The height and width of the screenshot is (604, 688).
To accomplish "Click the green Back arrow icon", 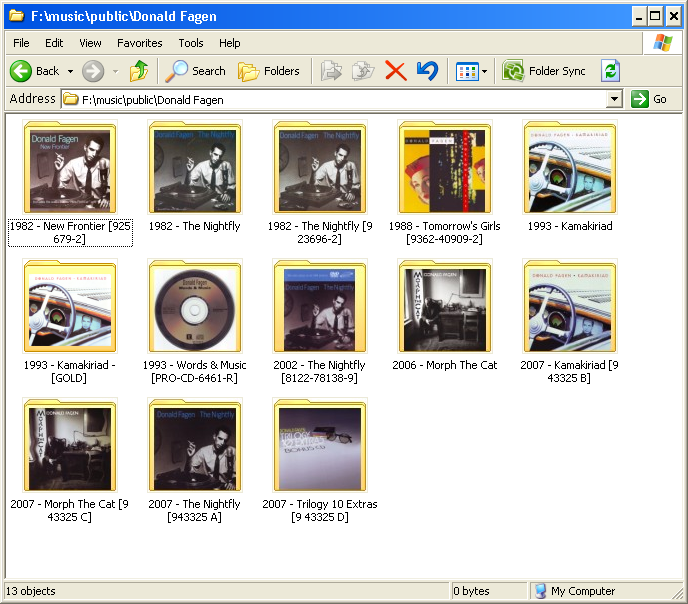I will coord(21,71).
